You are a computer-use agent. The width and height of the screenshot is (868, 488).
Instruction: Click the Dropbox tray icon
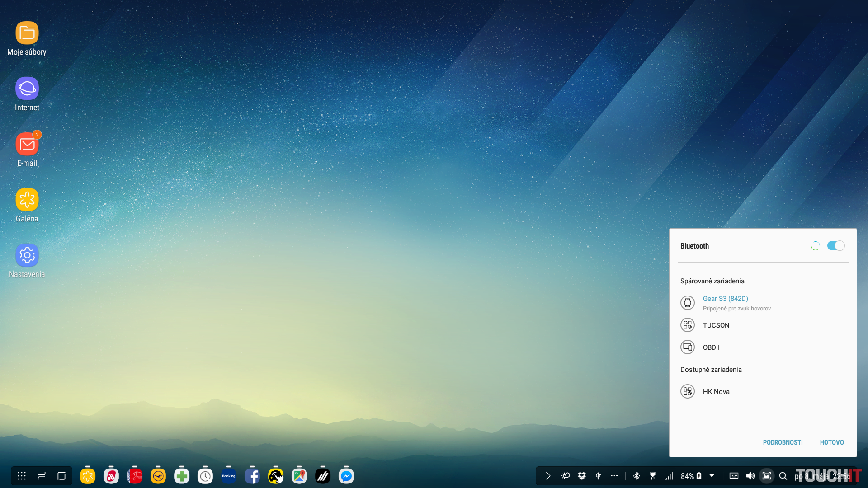[582, 476]
